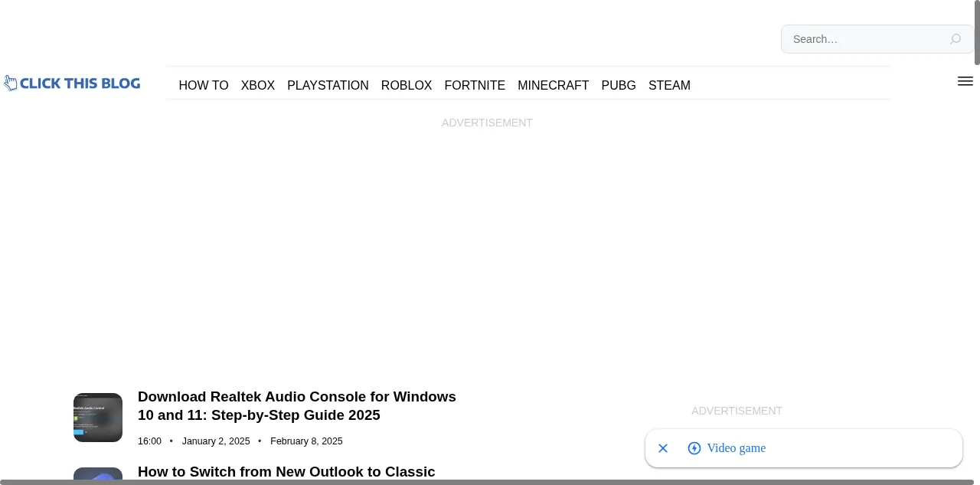Image resolution: width=980 pixels, height=485 pixels.
Task: Open the PUBG menu item
Action: (619, 86)
